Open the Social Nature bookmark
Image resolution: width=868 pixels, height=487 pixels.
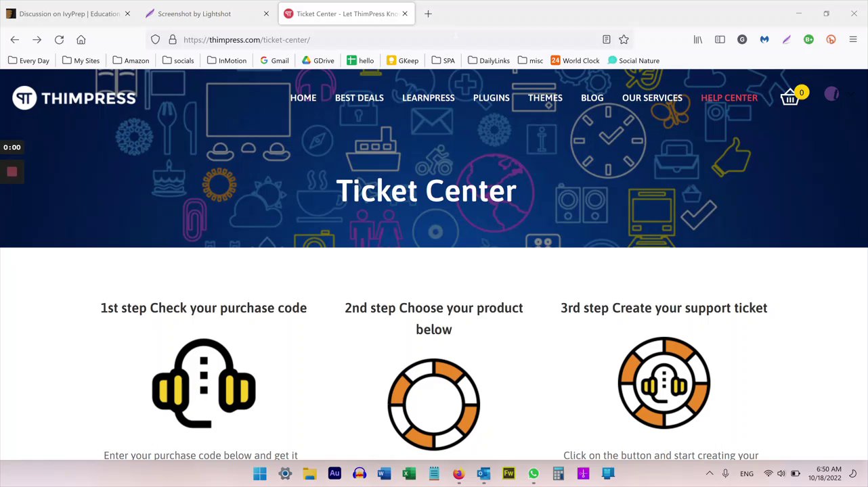point(634,61)
